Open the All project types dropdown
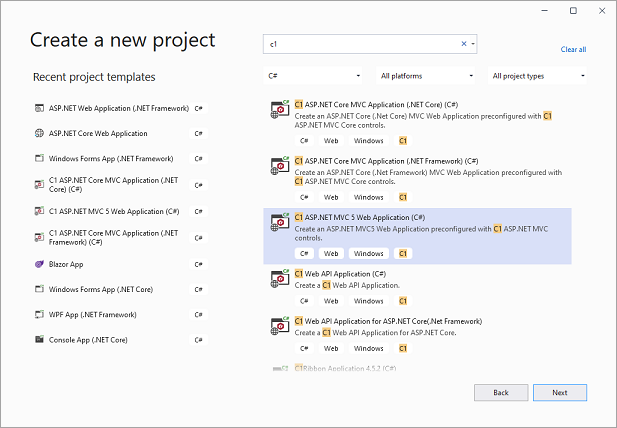The height and width of the screenshot is (428, 617). pyautogui.click(x=538, y=76)
